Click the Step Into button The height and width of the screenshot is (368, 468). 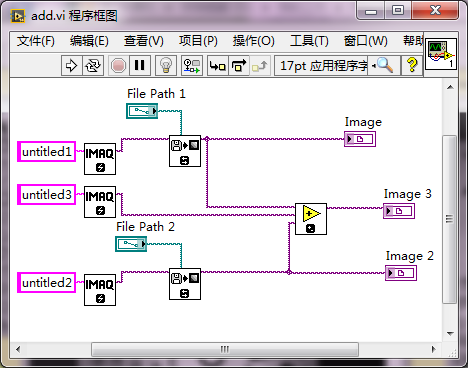[217, 65]
